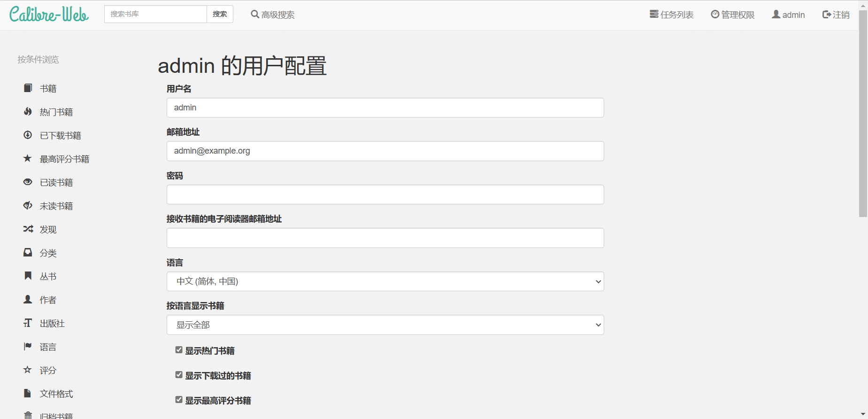Image resolution: width=868 pixels, height=419 pixels.
Task: Toggle the 显示热门书籍 checkbox
Action: [179, 350]
